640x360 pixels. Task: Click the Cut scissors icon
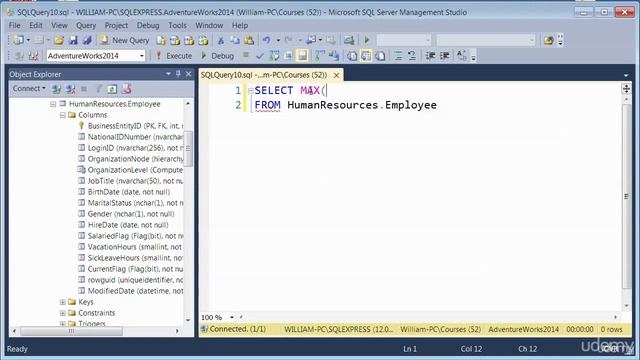coord(221,40)
